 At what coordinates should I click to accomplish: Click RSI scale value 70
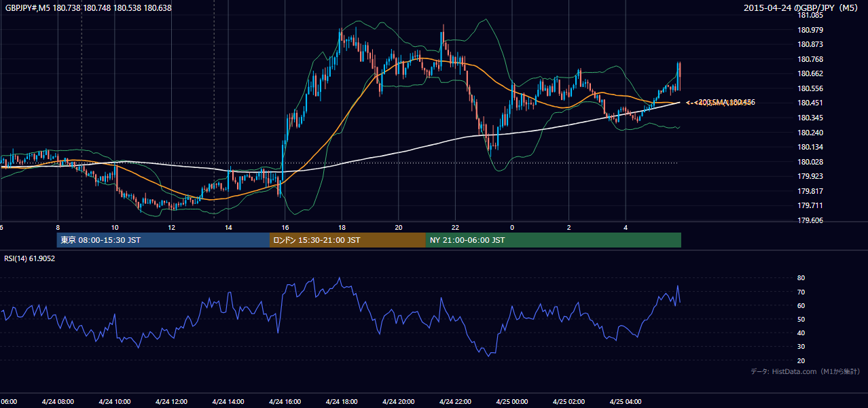(x=801, y=292)
